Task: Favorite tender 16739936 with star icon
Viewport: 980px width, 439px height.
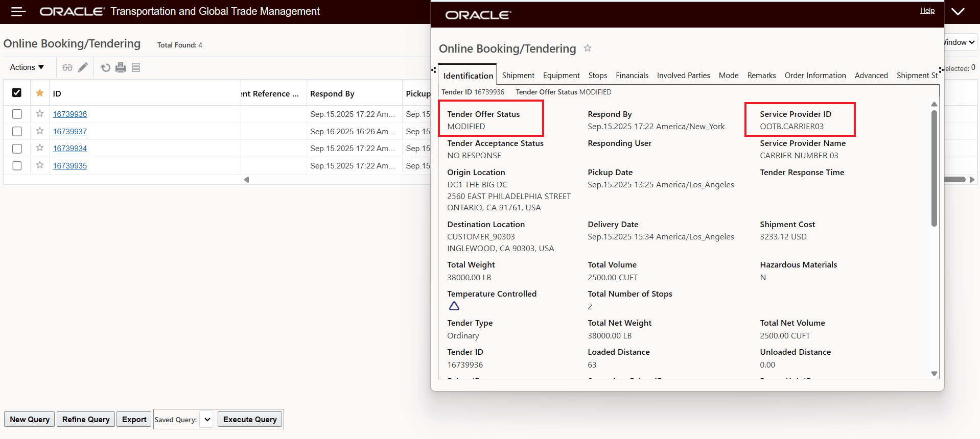Action: [40, 114]
